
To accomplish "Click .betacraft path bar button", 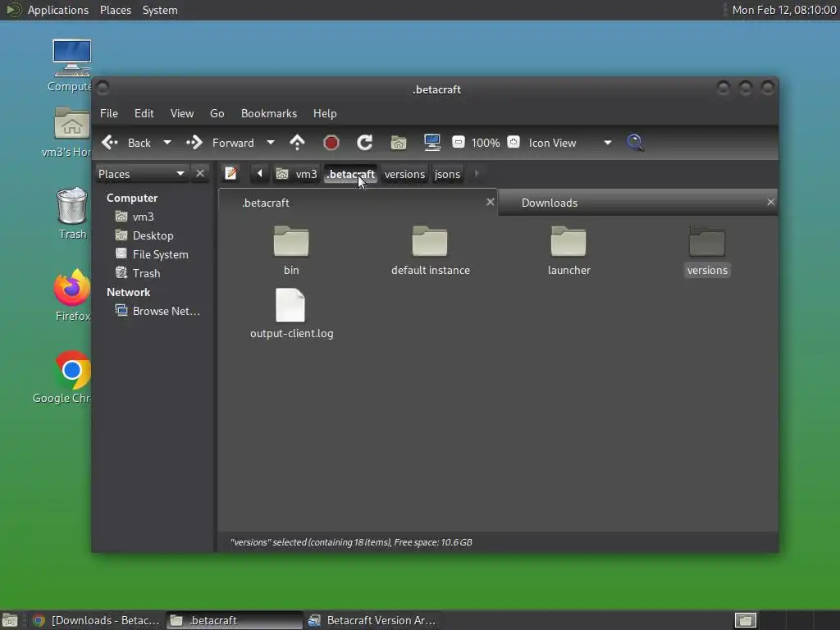I will [x=351, y=174].
